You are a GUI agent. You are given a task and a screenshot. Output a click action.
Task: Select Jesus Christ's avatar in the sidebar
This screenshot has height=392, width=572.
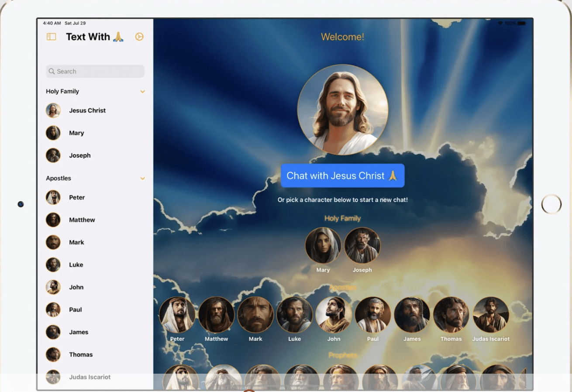pos(53,110)
